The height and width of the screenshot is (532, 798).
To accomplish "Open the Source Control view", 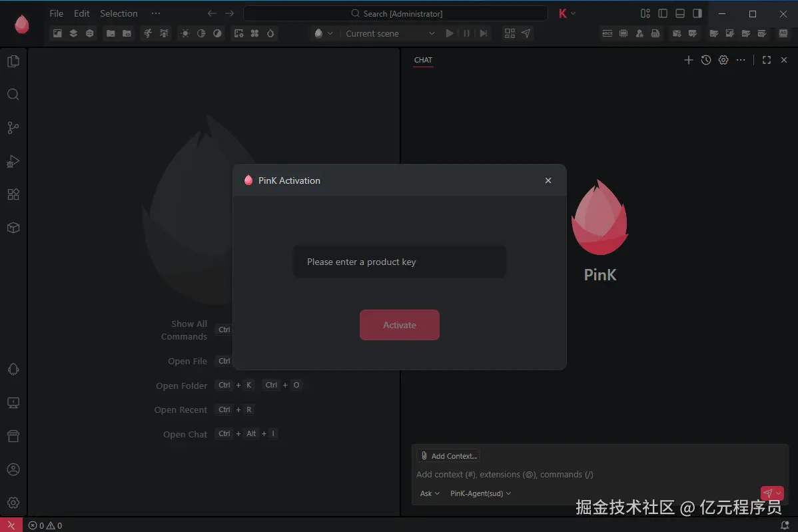I will pos(13,128).
